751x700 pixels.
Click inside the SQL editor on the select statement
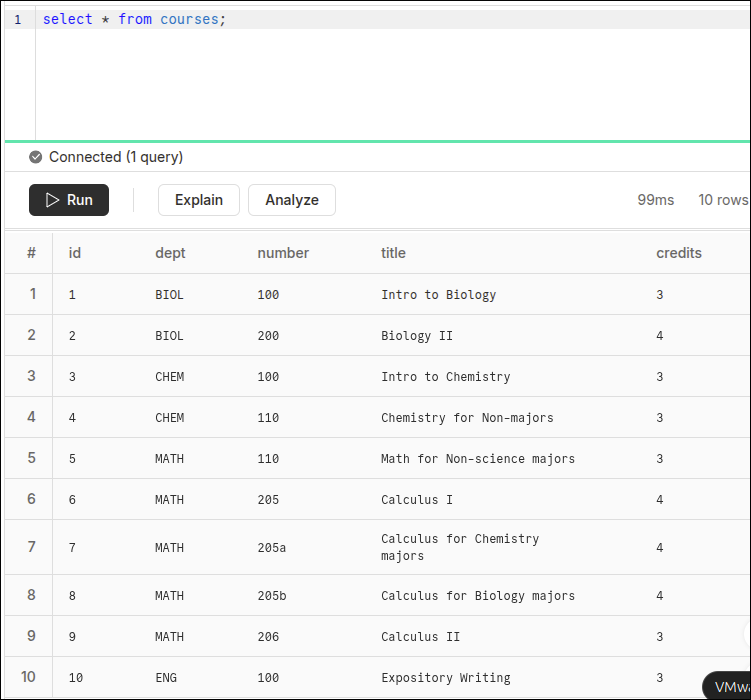pos(134,20)
